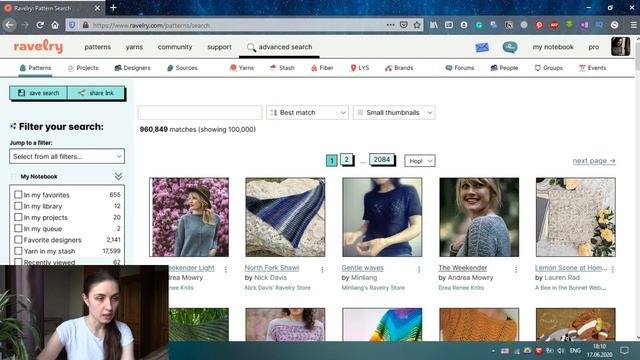The width and height of the screenshot is (640, 360).
Task: Click the Ravelry logo
Action: click(x=38, y=47)
